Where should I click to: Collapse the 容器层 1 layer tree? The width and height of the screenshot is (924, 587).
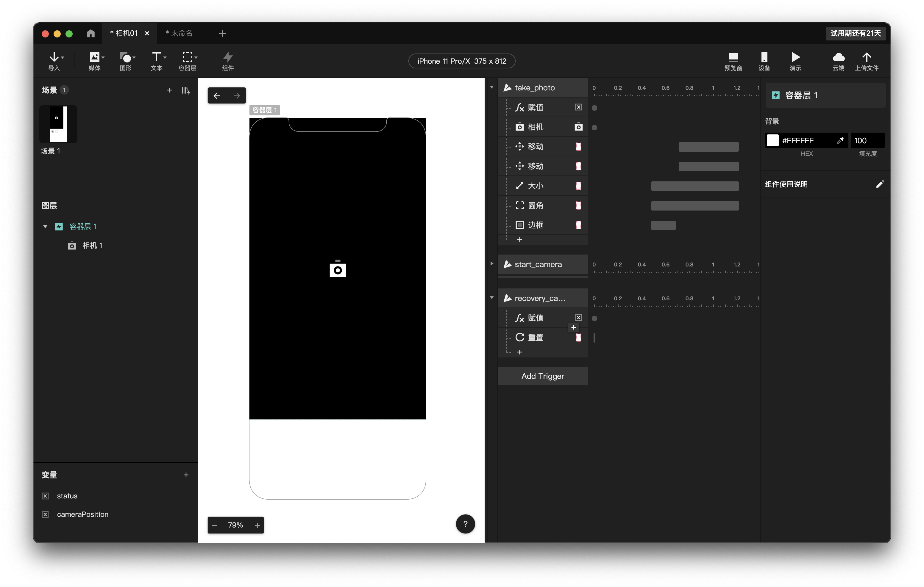tap(45, 227)
